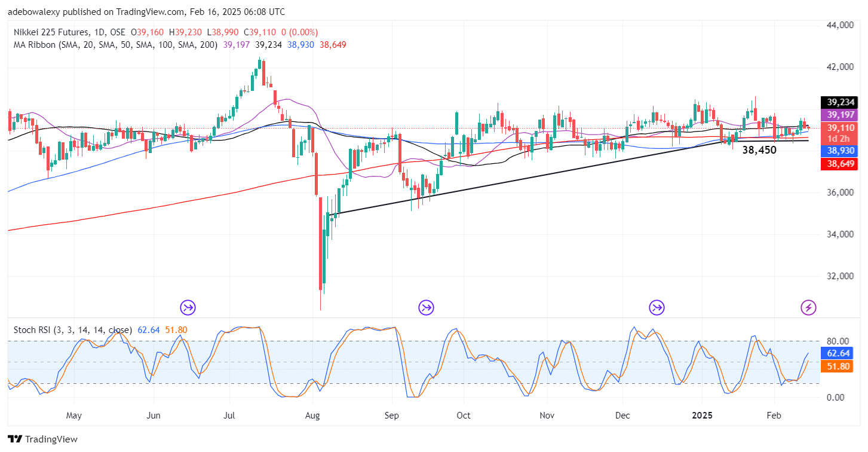
Task: Click the 0.00 oscillator axis label
Action: pyautogui.click(x=835, y=398)
